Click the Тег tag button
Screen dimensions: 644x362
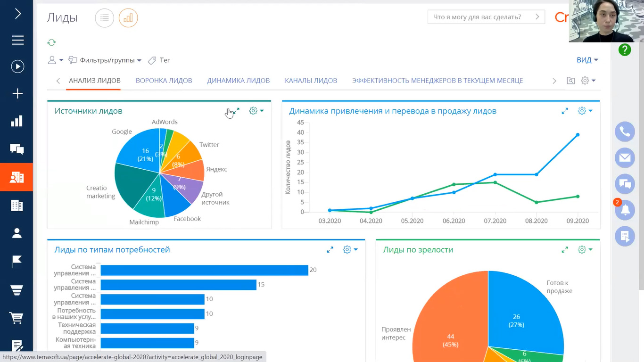pos(159,60)
